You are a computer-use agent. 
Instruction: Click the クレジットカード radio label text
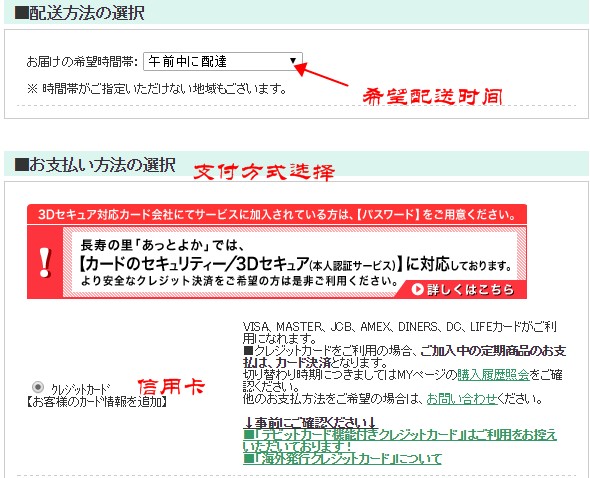tap(81, 389)
